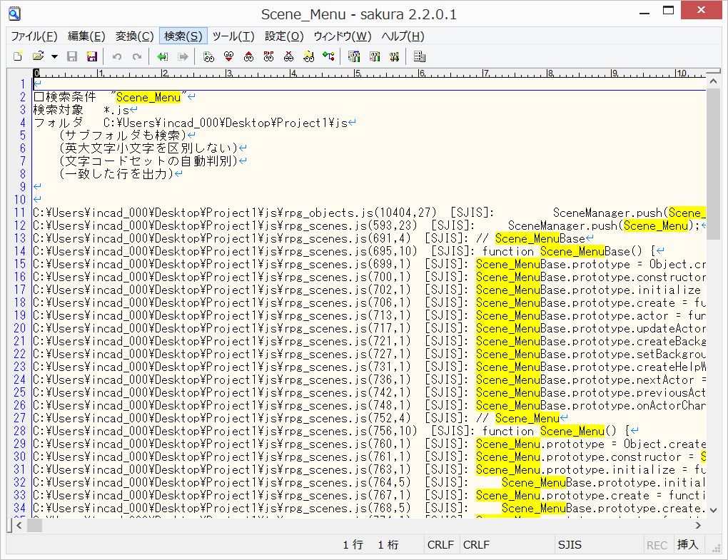Open the search dialog binoculars icon
Image resolution: width=728 pixels, height=560 pixels.
coord(209,56)
